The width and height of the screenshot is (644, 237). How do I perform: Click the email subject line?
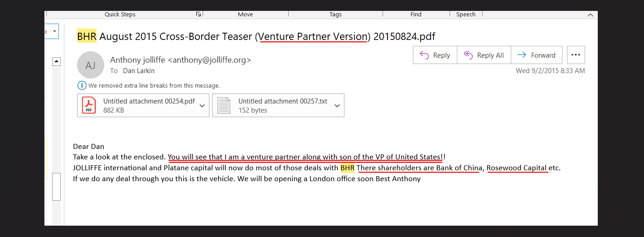[256, 36]
